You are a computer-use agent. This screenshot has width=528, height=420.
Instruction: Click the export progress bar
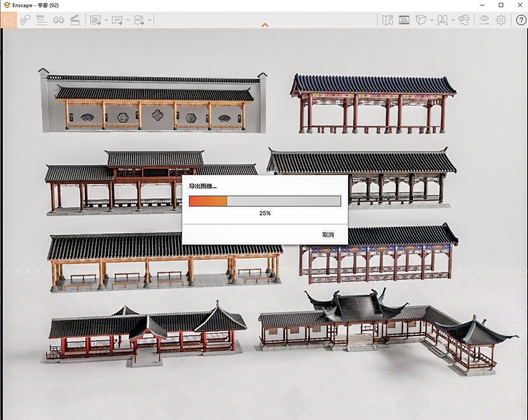click(265, 201)
